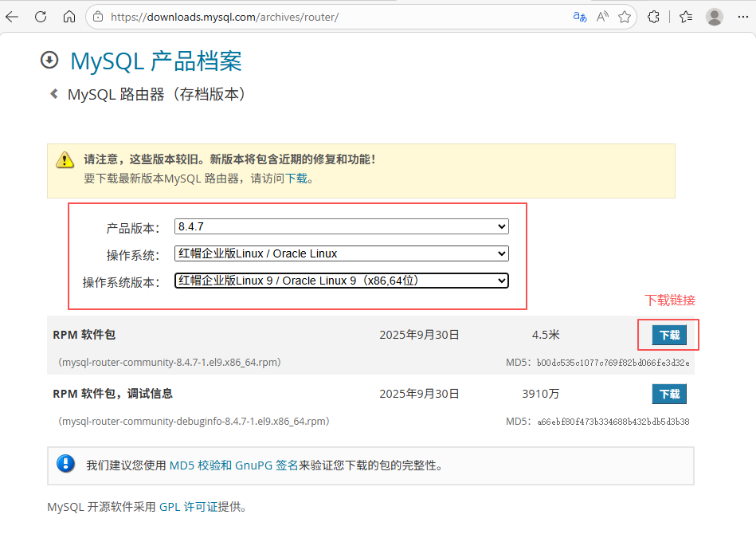Click the RPM 软件包，调试信息 title text

(x=112, y=394)
